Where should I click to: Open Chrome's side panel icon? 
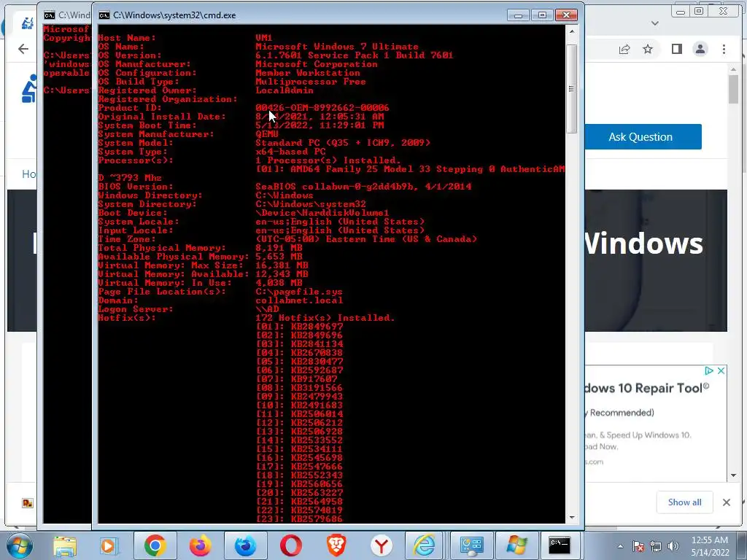pos(676,49)
